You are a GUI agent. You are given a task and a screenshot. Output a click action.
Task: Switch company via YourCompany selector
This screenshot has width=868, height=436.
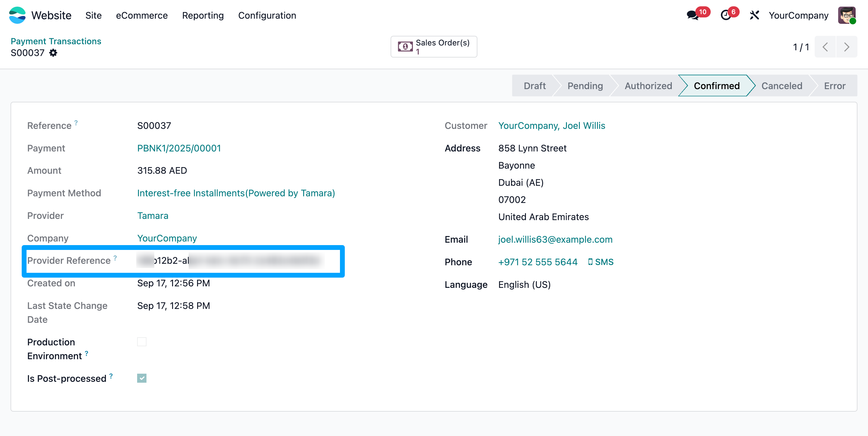click(798, 15)
